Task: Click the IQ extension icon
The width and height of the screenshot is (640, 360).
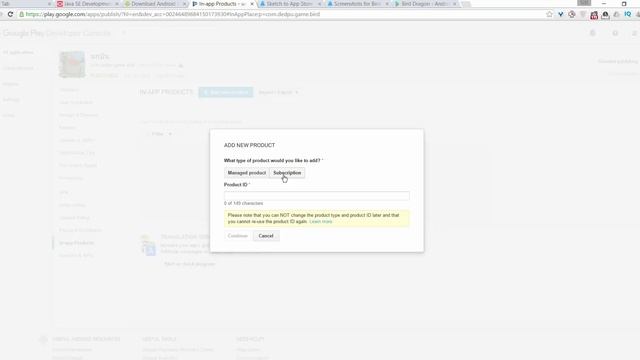Action: (x=627, y=14)
